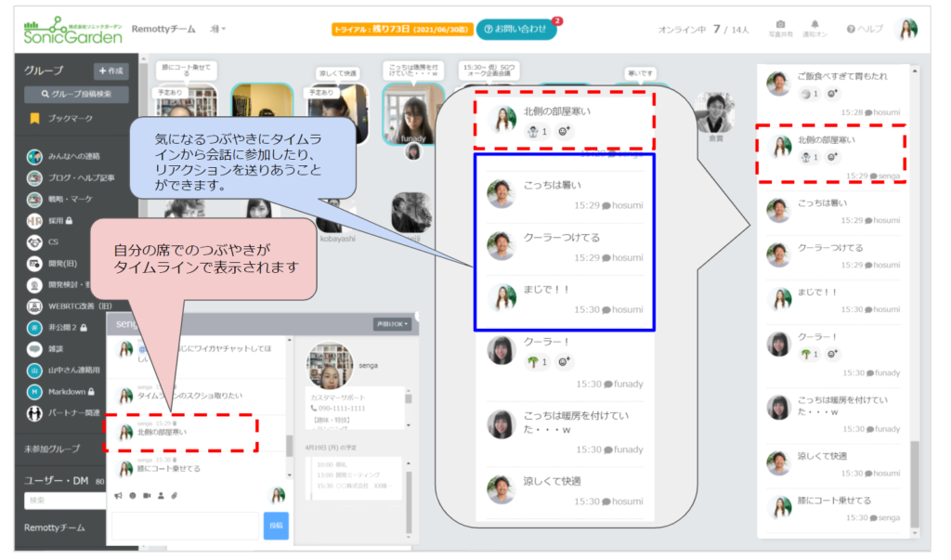
Task: Toggle the reaction chip on ご飯食べすぎて胃もたれ
Action: tap(810, 94)
